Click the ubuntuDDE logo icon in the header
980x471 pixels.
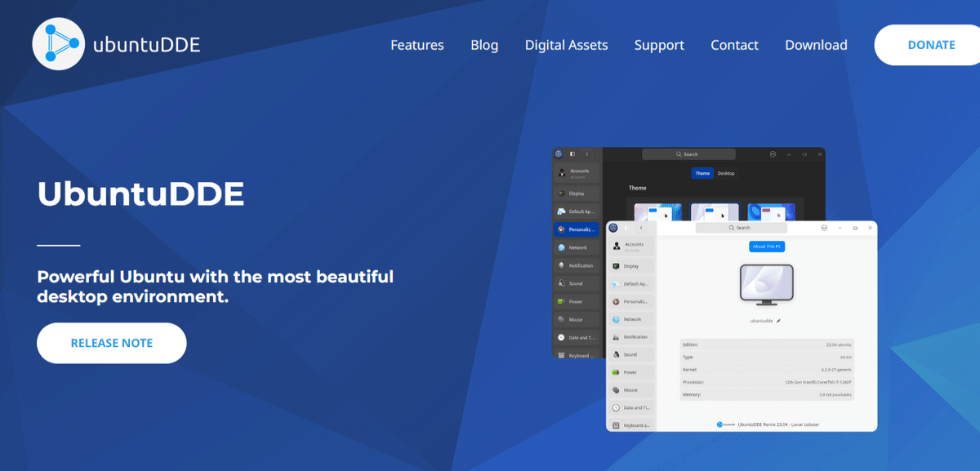(59, 44)
